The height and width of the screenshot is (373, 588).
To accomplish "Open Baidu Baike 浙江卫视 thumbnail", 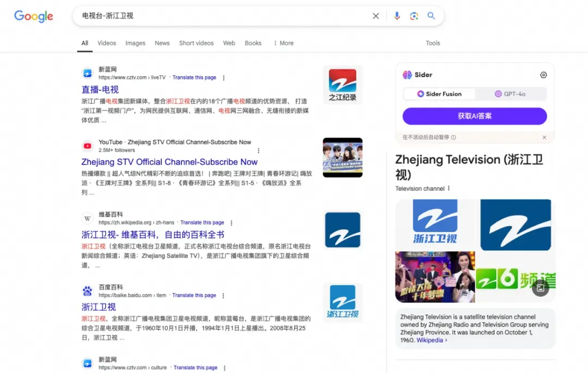I will (342, 303).
